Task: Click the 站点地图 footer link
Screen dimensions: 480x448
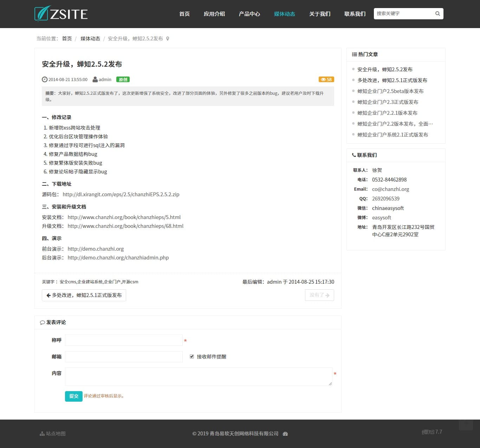Action: 53,434
